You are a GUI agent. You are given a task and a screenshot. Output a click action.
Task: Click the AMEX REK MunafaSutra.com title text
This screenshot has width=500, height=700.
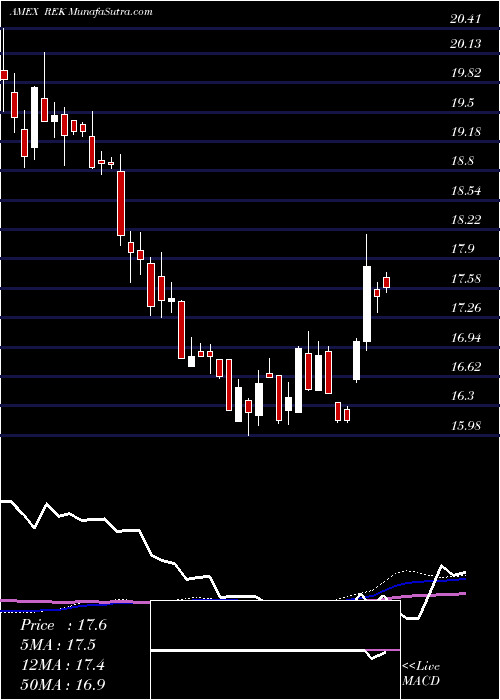(81, 12)
